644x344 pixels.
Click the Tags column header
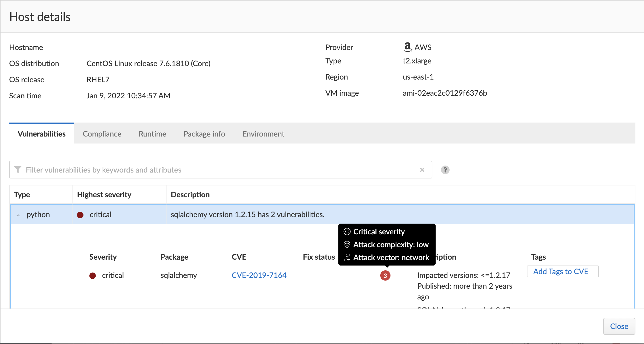point(538,257)
